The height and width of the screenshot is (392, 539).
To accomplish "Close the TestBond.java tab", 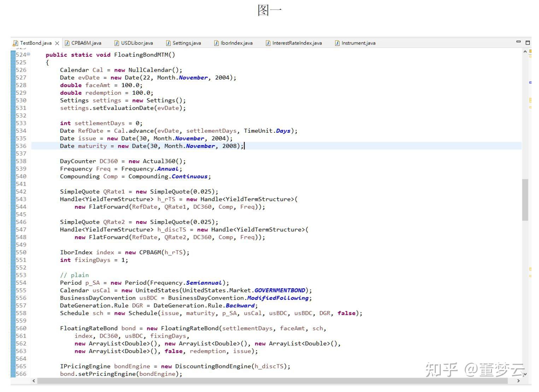I will (x=57, y=43).
